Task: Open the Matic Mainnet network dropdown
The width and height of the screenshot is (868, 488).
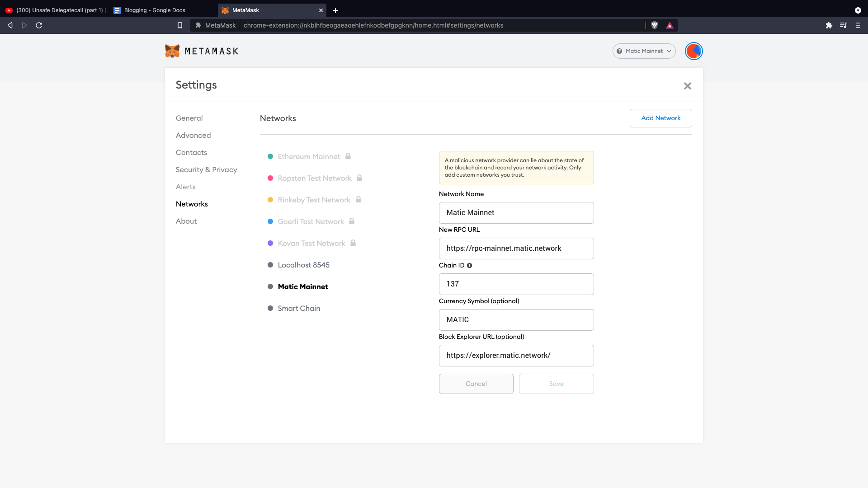Action: 644,51
